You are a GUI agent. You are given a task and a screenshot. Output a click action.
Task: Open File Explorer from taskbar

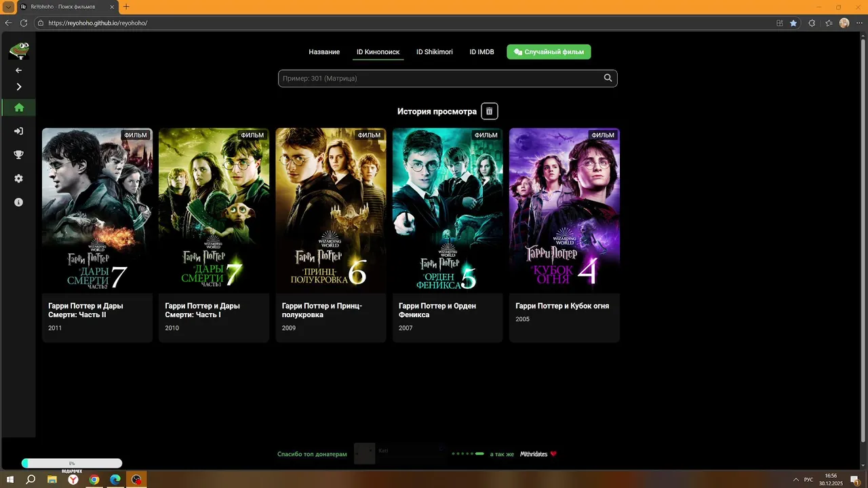tap(52, 479)
